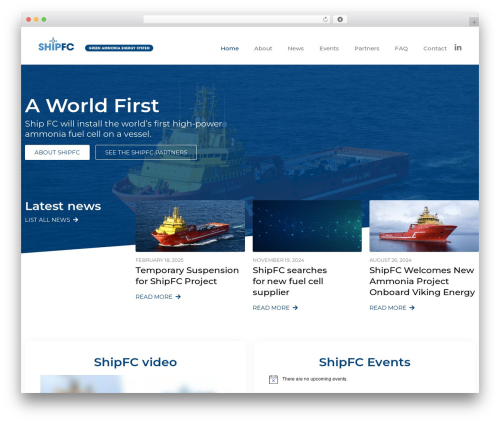Click February 18, 2025 date text
500x423 pixels.
click(x=159, y=260)
